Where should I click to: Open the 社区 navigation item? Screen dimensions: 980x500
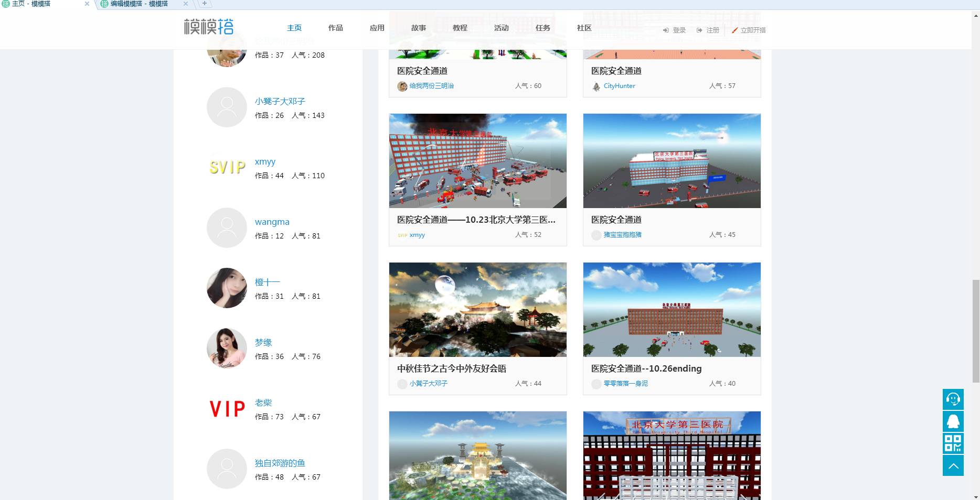[584, 28]
